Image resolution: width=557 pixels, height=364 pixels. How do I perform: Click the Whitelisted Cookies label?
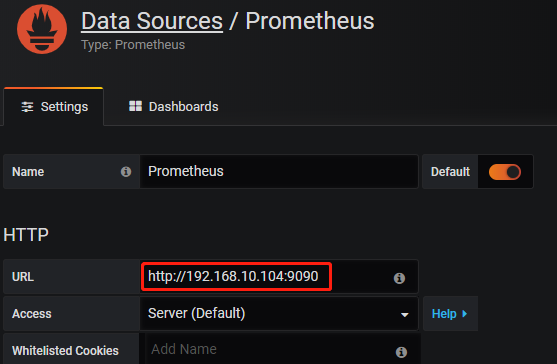point(65,351)
